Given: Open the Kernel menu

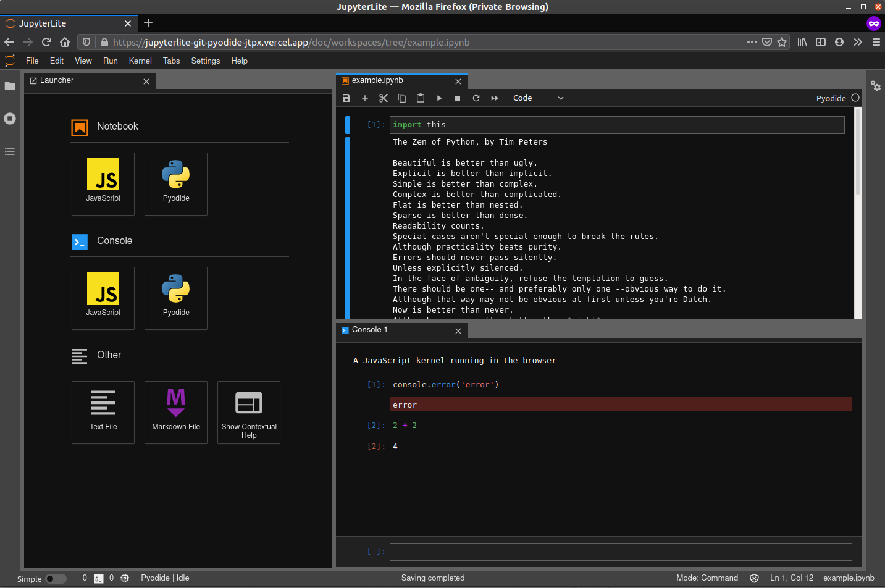Looking at the screenshot, I should click(140, 61).
